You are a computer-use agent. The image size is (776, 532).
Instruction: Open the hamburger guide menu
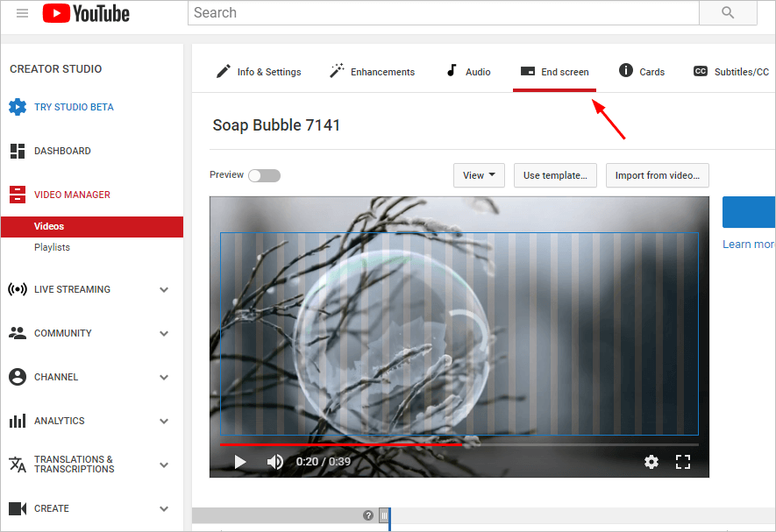(x=22, y=13)
